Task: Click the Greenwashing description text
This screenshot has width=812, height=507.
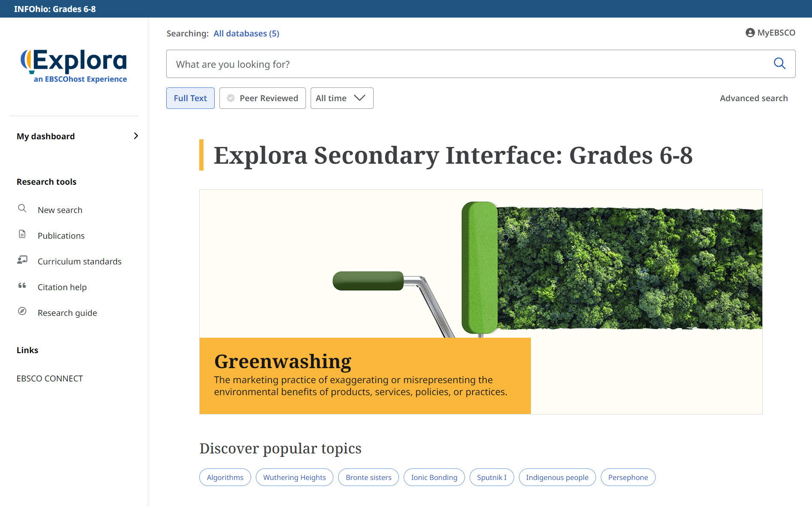Action: [360, 386]
